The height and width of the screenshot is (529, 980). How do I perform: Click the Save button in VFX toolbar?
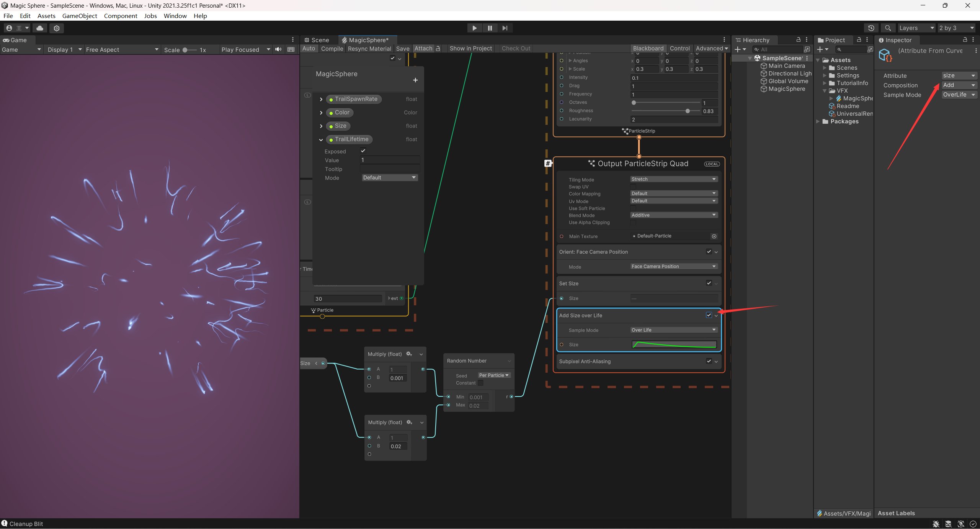click(x=402, y=49)
